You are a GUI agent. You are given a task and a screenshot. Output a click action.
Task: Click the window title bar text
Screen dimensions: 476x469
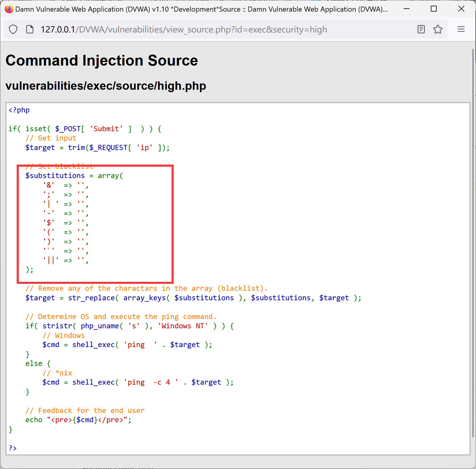click(x=202, y=9)
